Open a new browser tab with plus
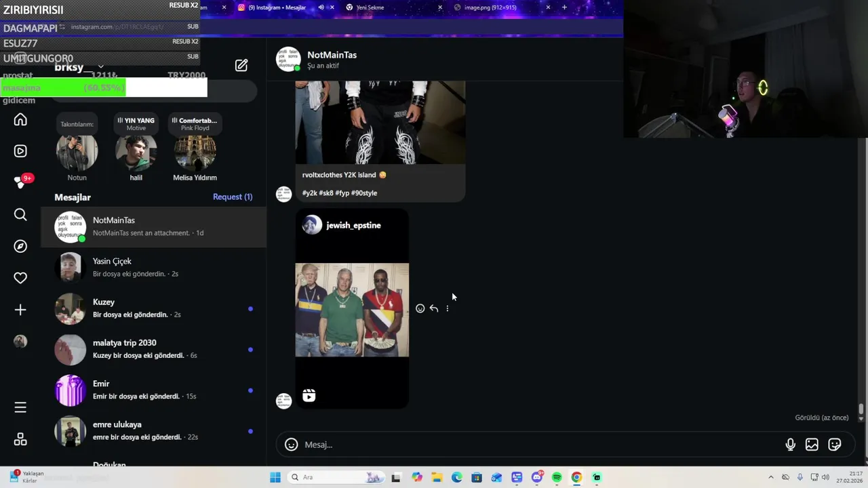The height and width of the screenshot is (488, 868). pos(564,7)
